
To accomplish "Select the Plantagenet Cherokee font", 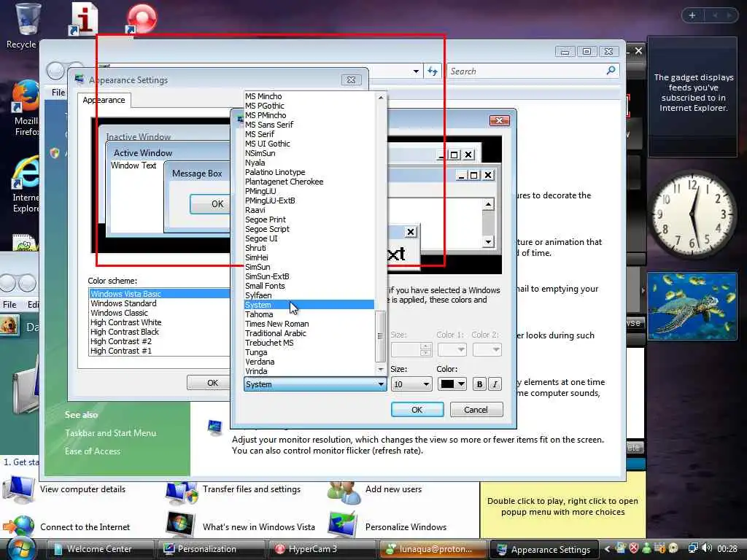I will (x=284, y=182).
